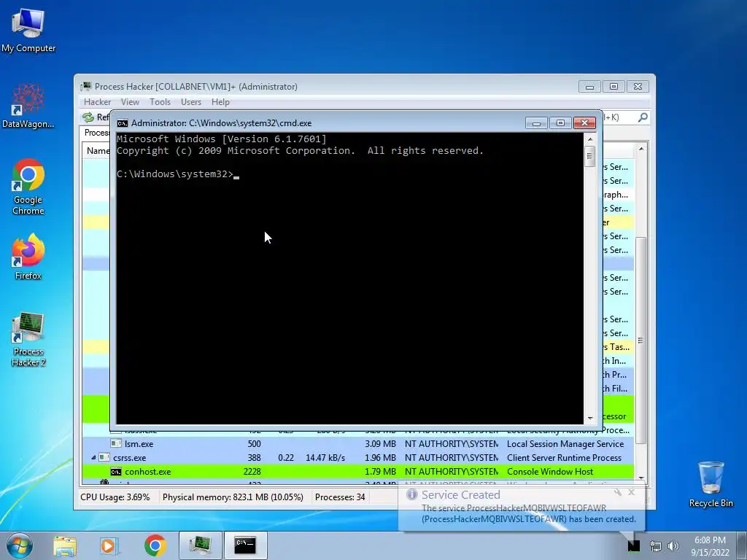
Task: Close the cmd.exe window
Action: (584, 122)
